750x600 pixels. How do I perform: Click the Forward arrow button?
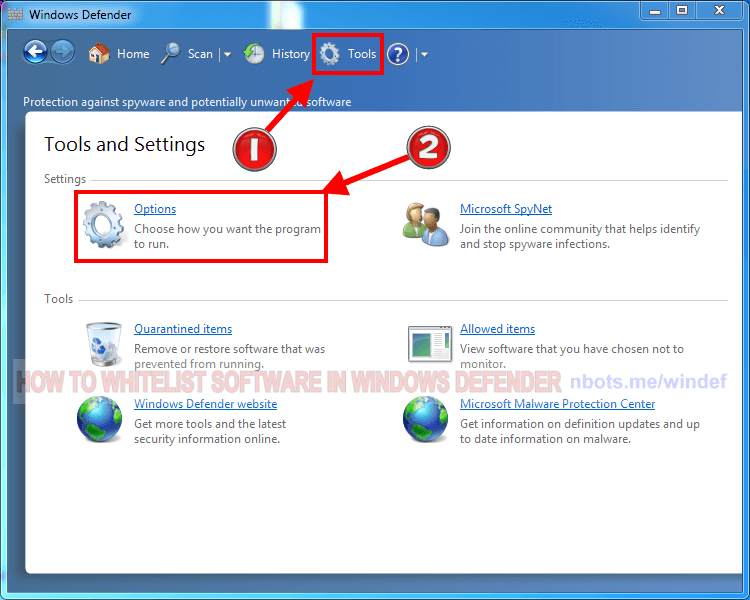coord(63,52)
